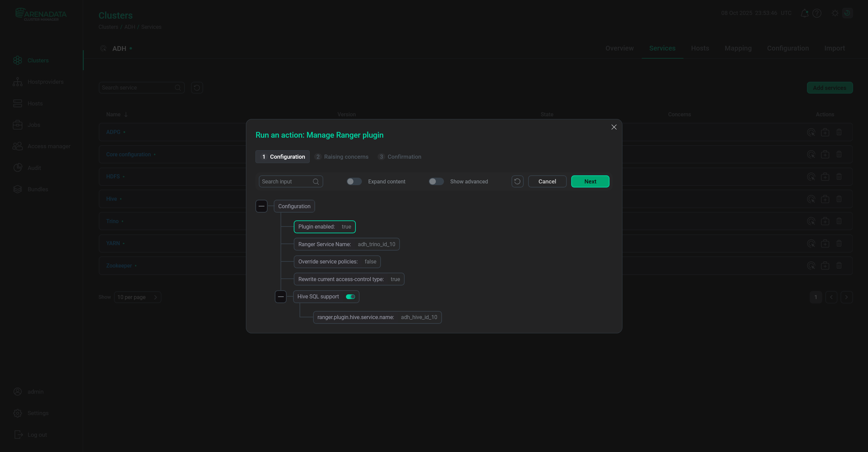Open Access manager in the sidebar
This screenshot has width=868, height=452.
tap(49, 146)
